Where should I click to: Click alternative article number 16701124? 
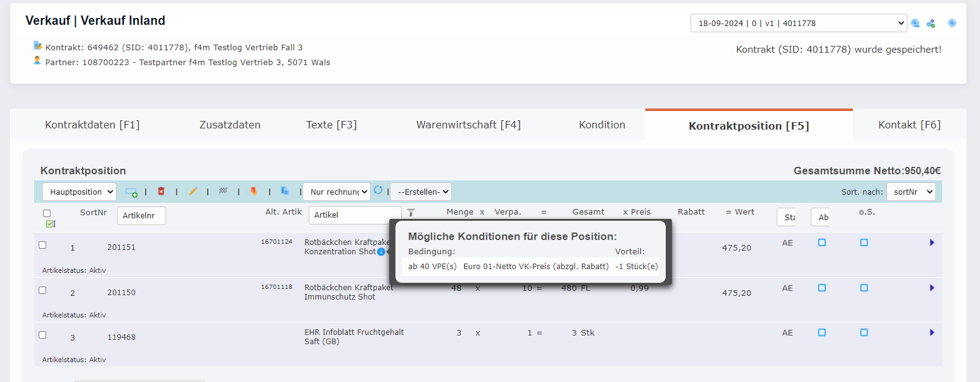coord(276,242)
